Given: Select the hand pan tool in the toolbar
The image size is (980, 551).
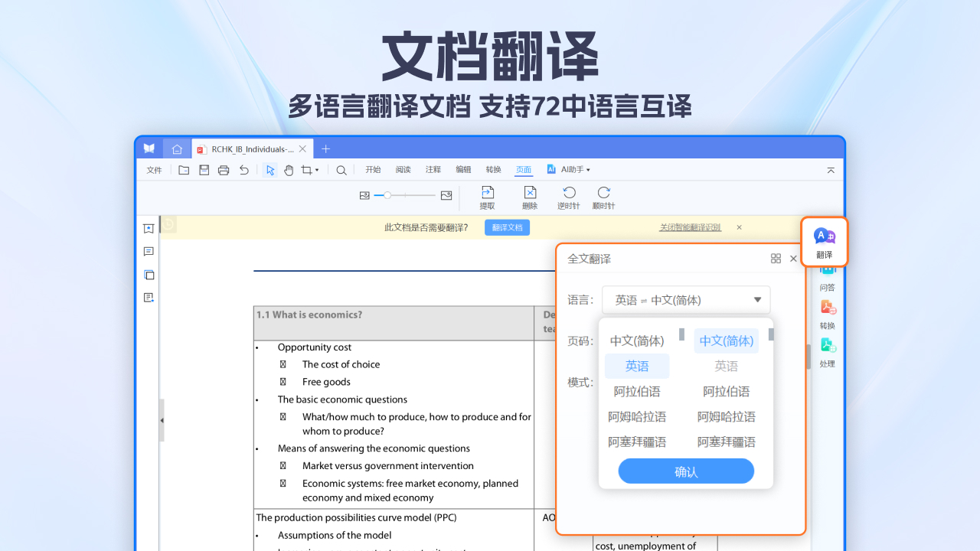Looking at the screenshot, I should [289, 169].
